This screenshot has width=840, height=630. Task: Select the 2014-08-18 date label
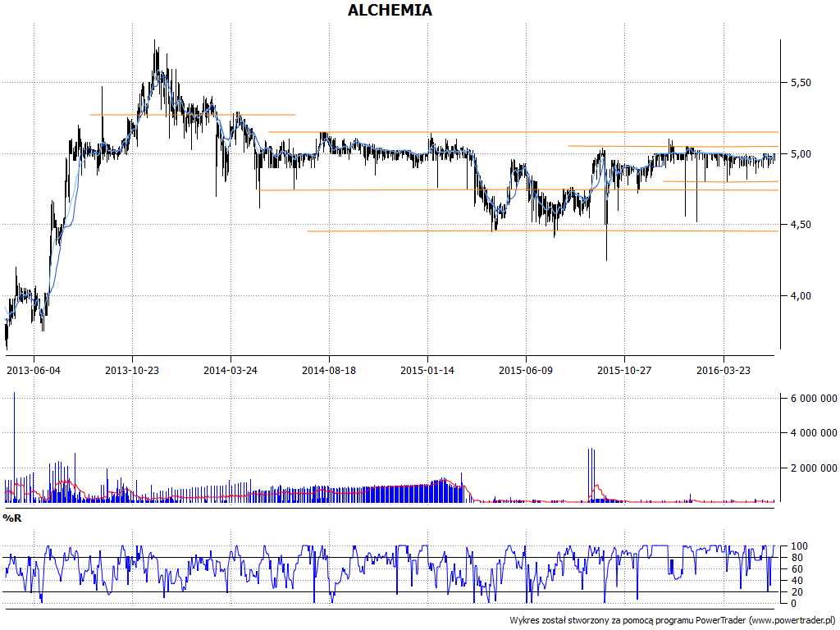329,370
